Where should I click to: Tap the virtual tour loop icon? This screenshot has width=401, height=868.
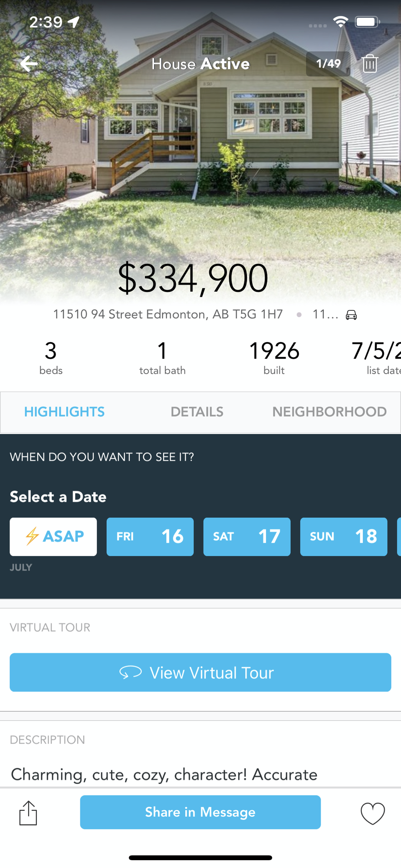click(x=131, y=672)
